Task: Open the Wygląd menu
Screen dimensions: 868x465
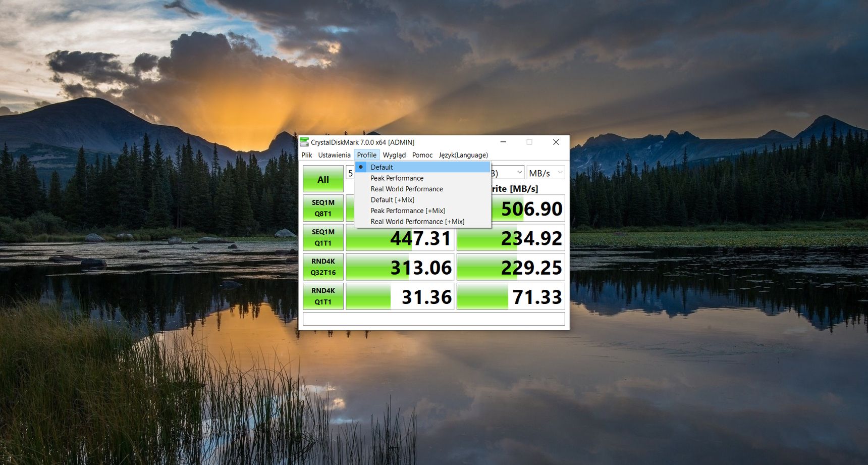Action: (x=394, y=155)
